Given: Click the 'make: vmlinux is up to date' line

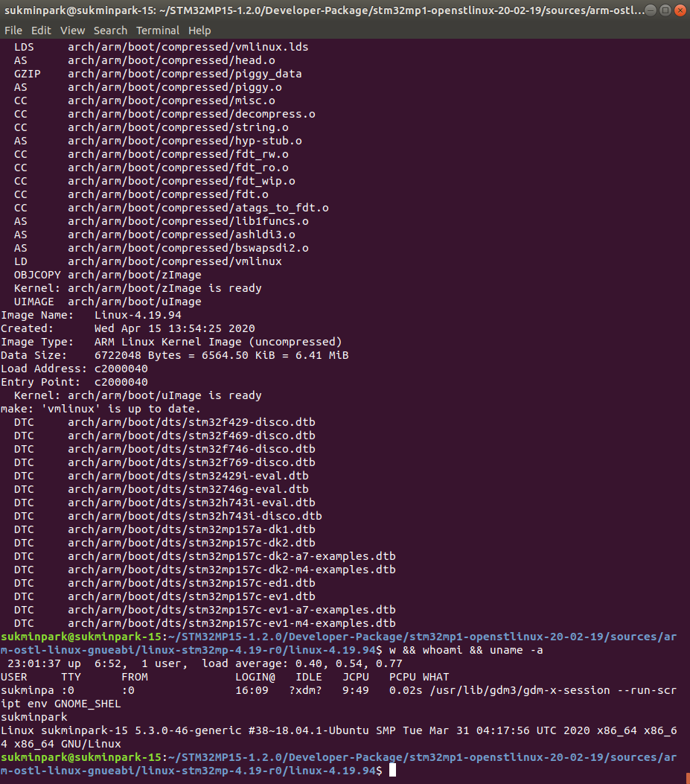Looking at the screenshot, I should 100,409.
